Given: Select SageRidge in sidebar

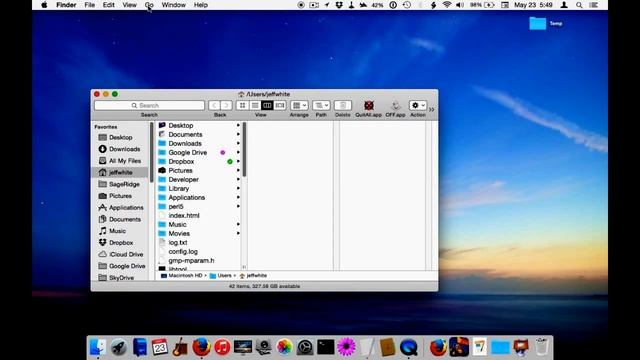Looking at the screenshot, I should point(124,184).
